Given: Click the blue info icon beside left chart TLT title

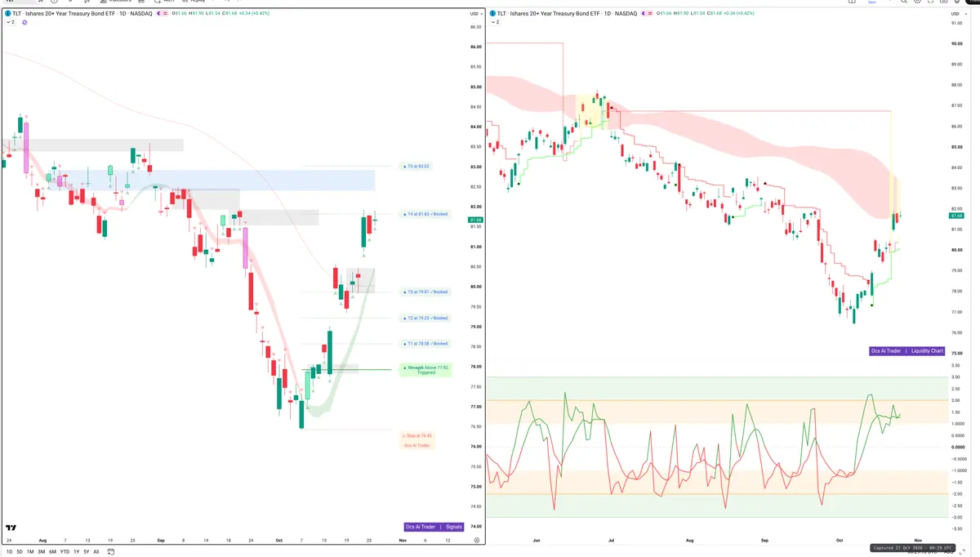Looking at the screenshot, I should [x=8, y=14].
